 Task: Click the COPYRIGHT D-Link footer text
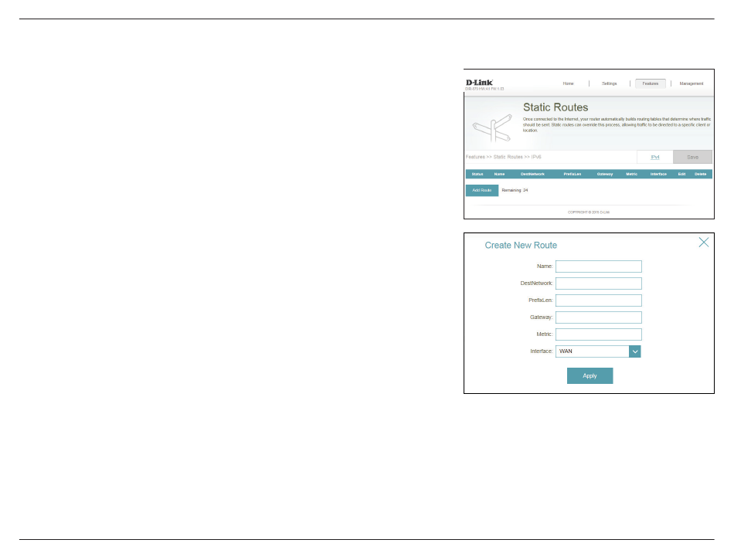click(589, 212)
